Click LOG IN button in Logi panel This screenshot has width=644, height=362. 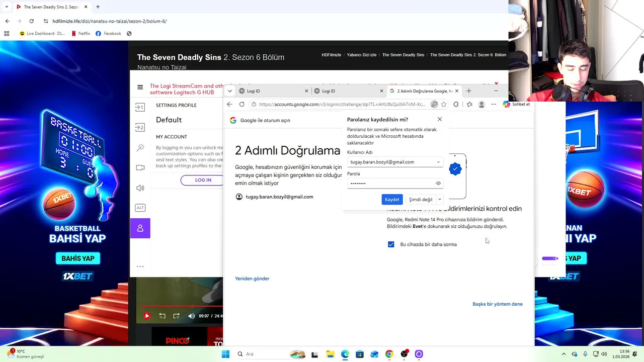(x=203, y=180)
